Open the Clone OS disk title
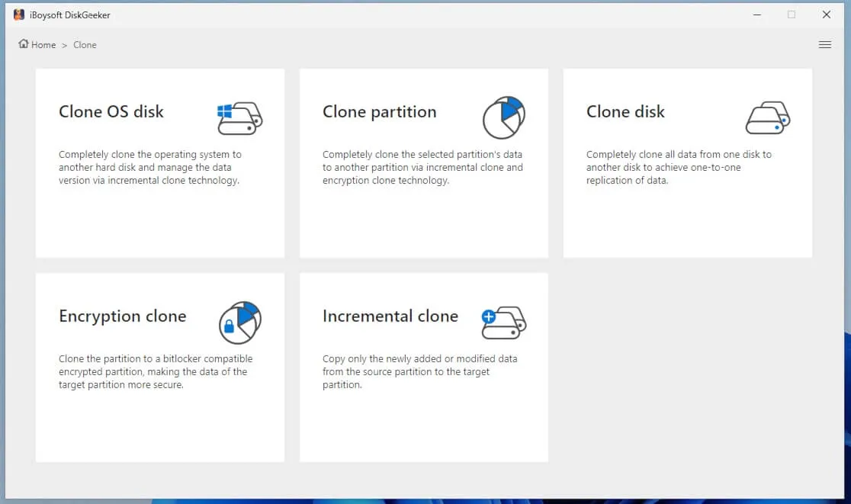851x504 pixels. [111, 111]
